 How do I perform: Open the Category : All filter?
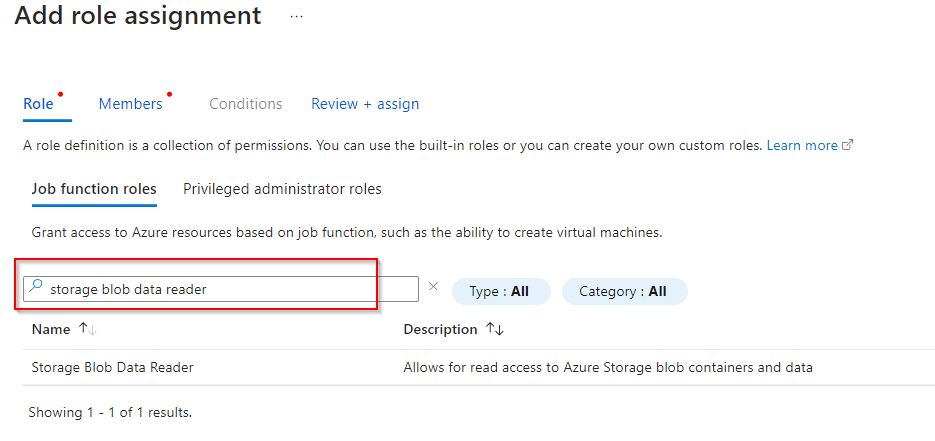click(624, 291)
